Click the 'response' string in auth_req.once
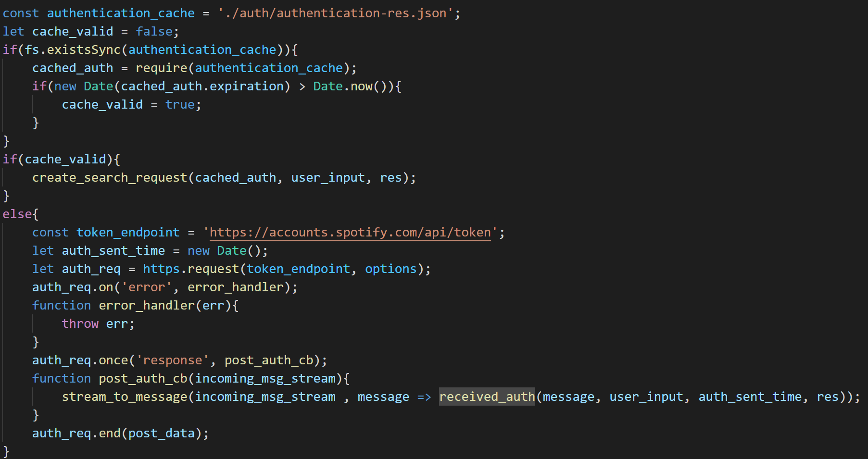The width and height of the screenshot is (868, 459). [172, 360]
